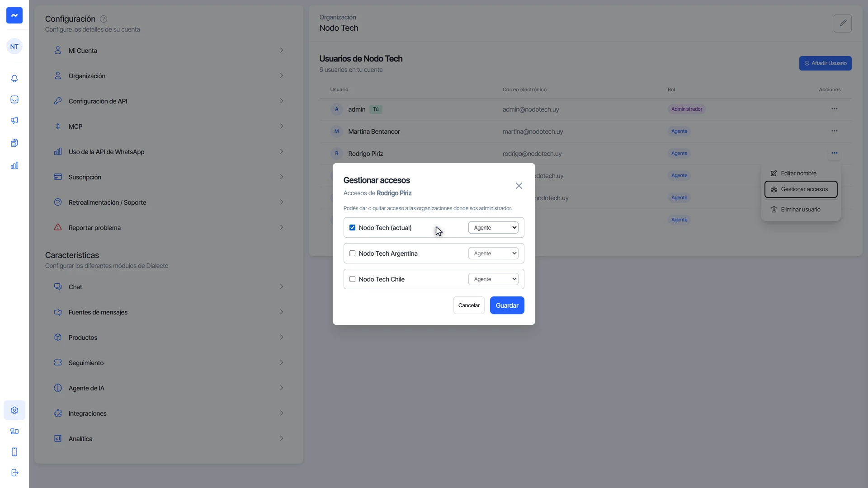Click the Cancelar button
This screenshot has height=488, width=868.
[469, 305]
